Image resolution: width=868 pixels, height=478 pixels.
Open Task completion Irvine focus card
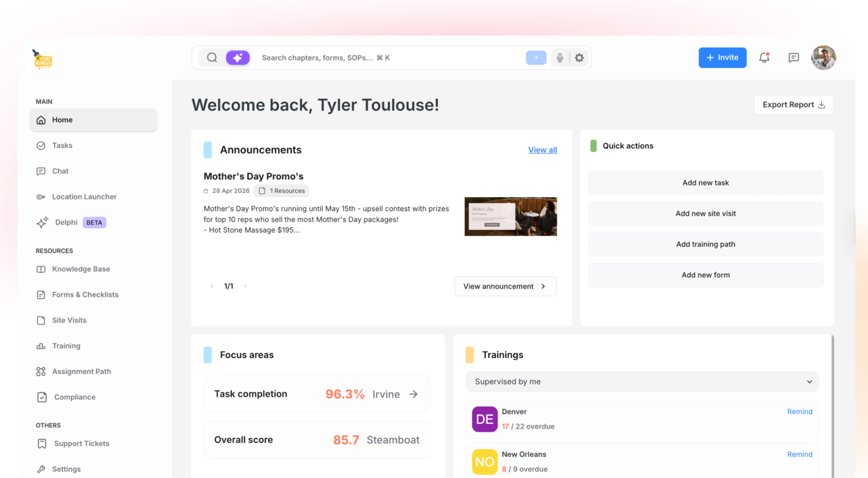click(x=317, y=394)
